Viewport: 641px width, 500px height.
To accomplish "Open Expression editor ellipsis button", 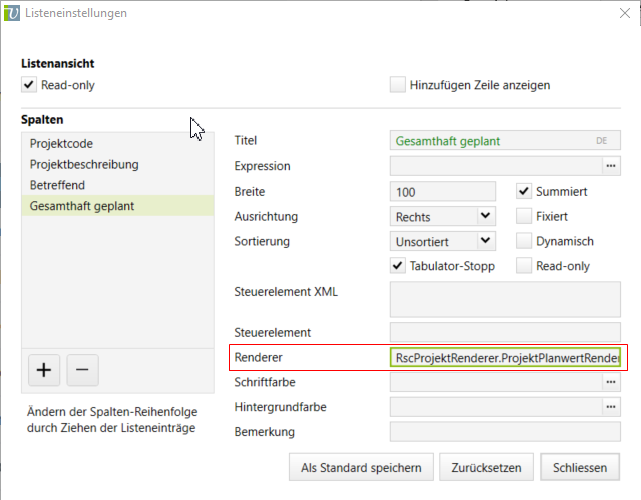I will 610,165.
